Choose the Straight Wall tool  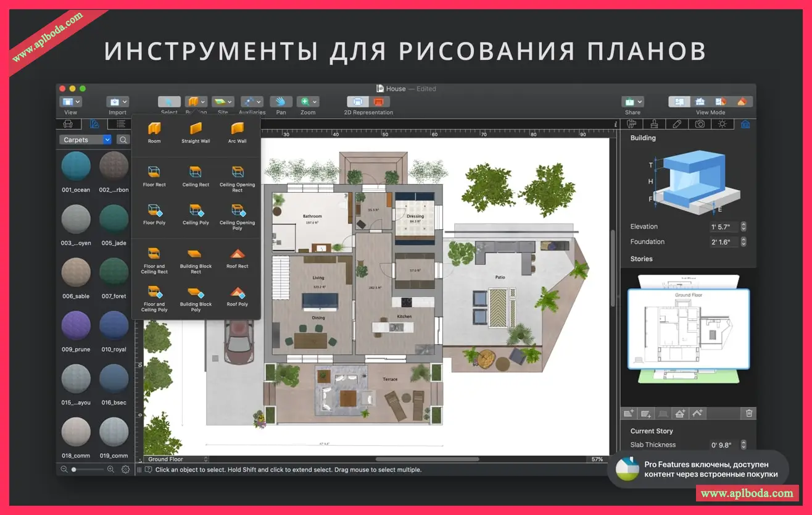click(x=196, y=130)
